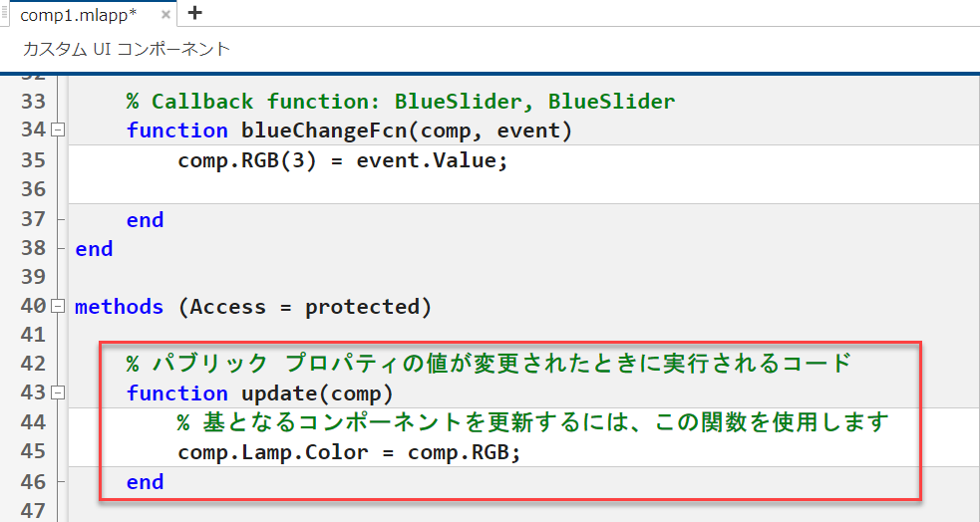Screen dimensions: 980x522
Task: Select line number 45 in gutter
Action: pyautogui.click(x=33, y=452)
